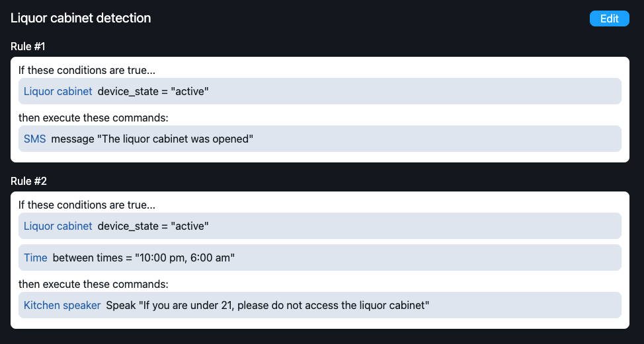Select the Rule #2 heading

[28, 181]
